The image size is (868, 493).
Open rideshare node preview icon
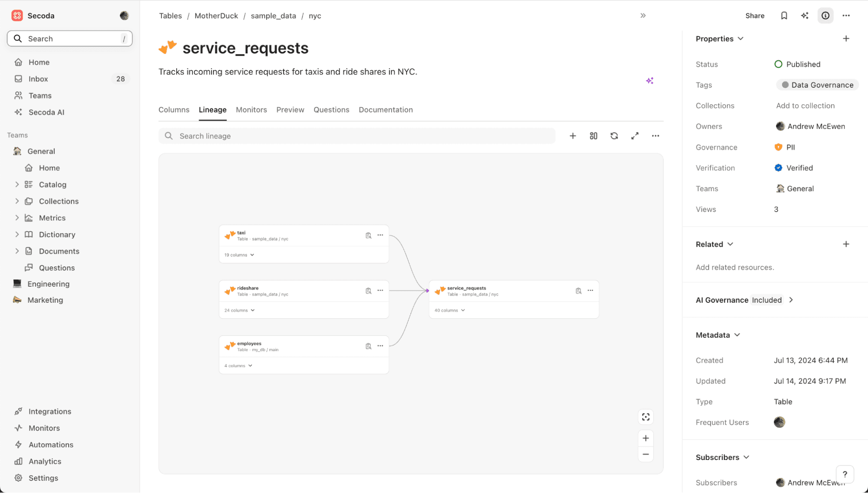pos(368,291)
